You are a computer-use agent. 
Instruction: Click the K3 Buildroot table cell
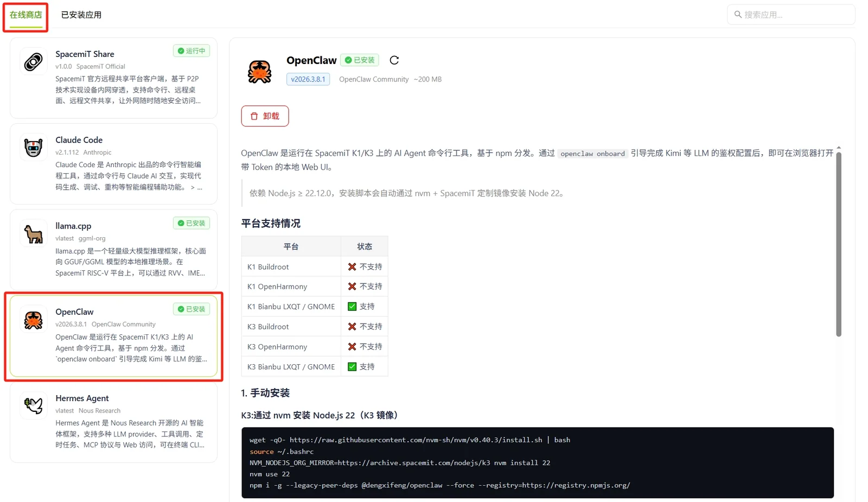[291, 327]
